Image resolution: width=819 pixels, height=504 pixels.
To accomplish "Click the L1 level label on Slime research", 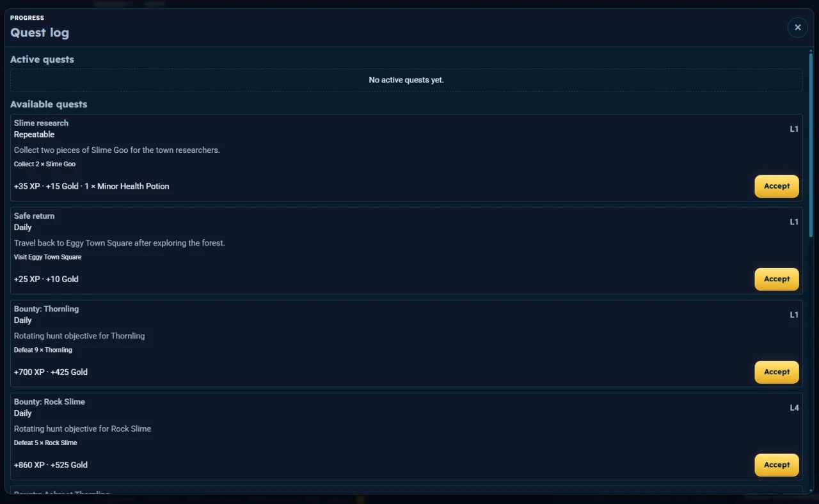I will coord(794,129).
